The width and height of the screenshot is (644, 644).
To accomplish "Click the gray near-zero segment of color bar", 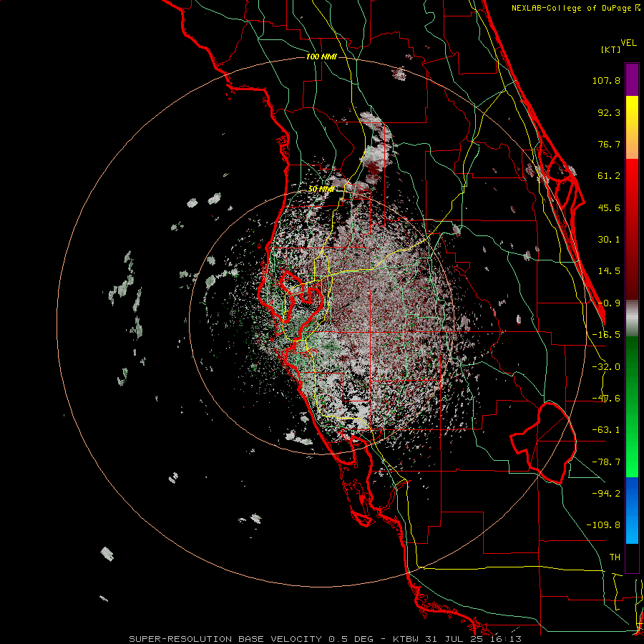I will point(632,318).
